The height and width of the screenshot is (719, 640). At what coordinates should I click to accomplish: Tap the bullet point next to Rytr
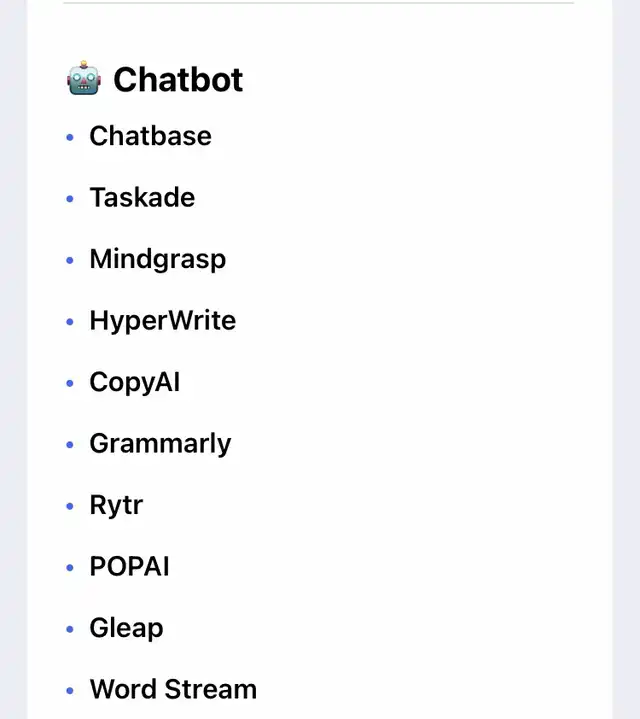[70, 506]
